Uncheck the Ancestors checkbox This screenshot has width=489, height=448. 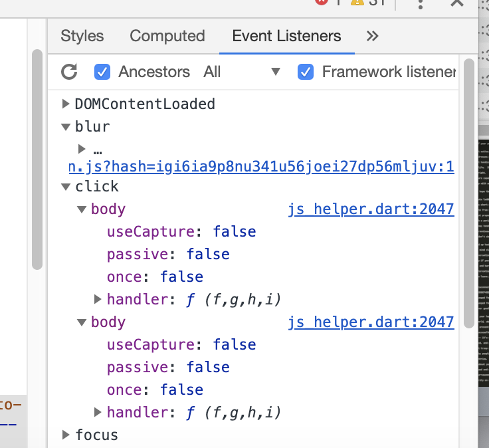102,72
